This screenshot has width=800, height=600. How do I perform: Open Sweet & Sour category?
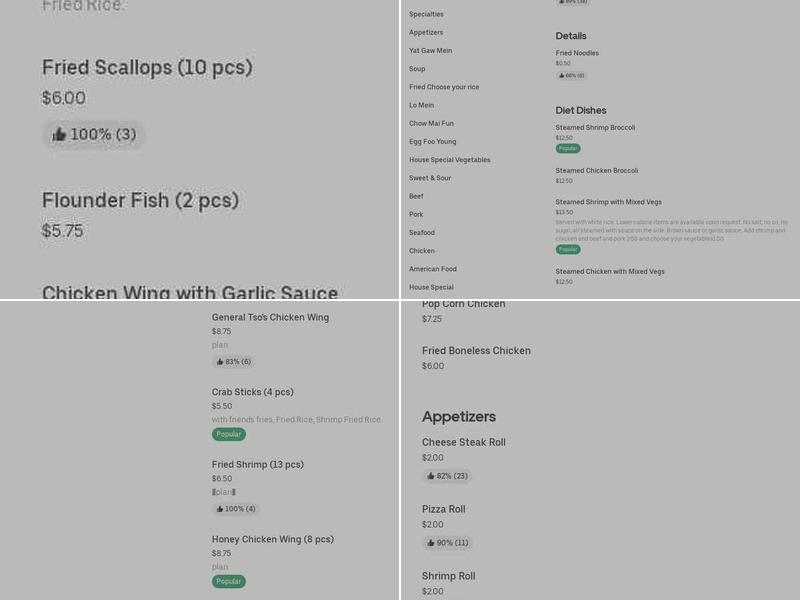(x=430, y=178)
